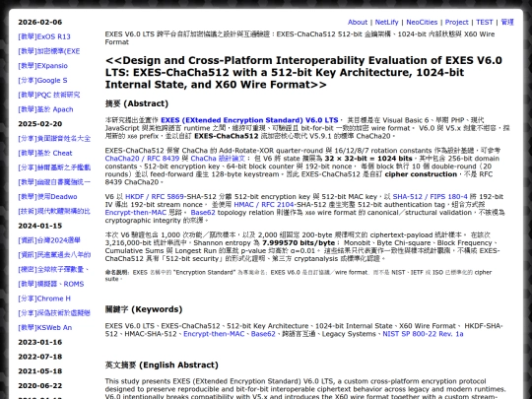Click the bold text 32 × 32-bit = 1024 bits
The height and width of the screenshot is (399, 532).
pos(368,159)
